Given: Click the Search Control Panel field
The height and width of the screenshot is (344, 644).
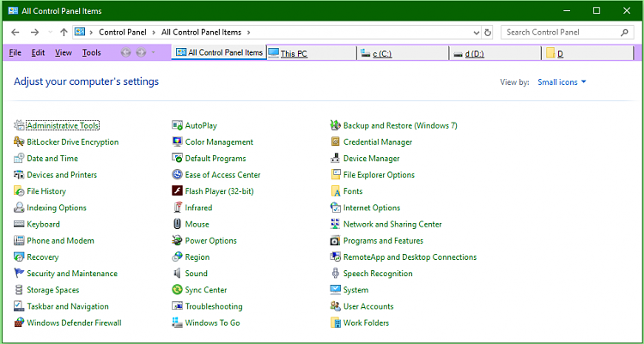Looking at the screenshot, I should click(x=568, y=33).
